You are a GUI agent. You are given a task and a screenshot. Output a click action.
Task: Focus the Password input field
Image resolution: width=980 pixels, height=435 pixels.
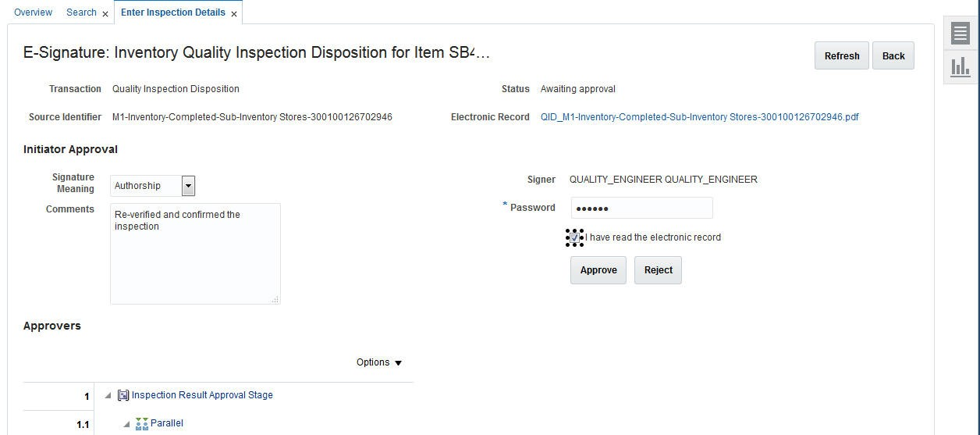tap(641, 208)
